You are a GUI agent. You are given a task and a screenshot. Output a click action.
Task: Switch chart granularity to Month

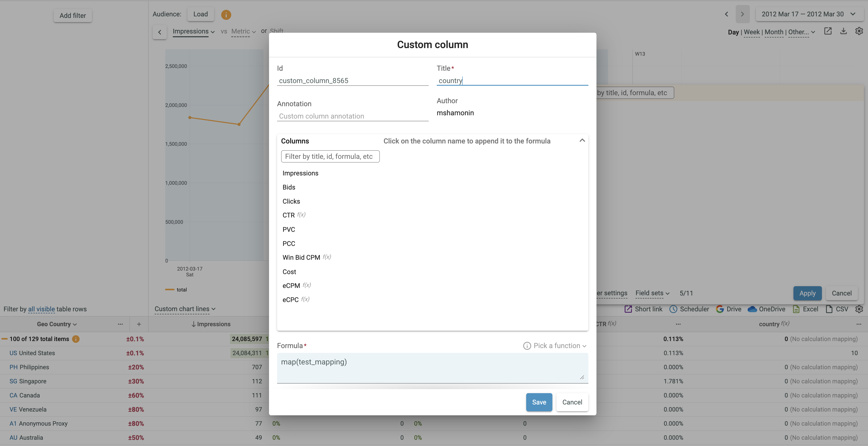pyautogui.click(x=774, y=32)
